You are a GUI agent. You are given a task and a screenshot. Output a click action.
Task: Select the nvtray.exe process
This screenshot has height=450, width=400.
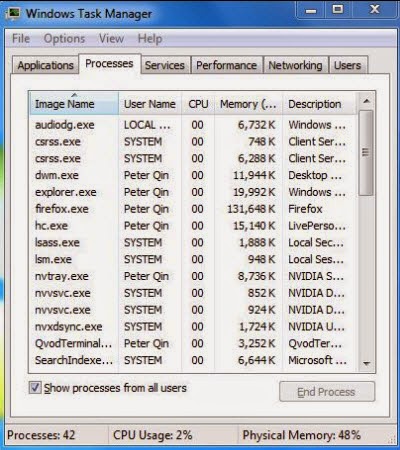(x=194, y=276)
